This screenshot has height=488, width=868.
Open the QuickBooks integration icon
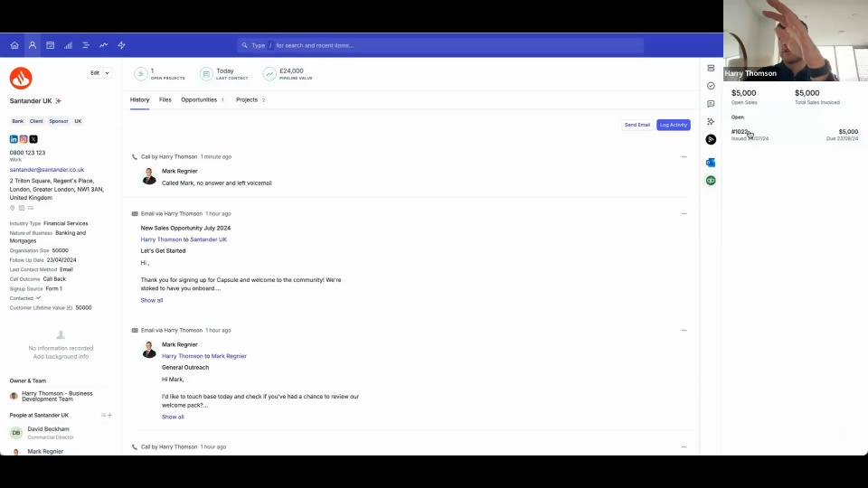(x=711, y=181)
